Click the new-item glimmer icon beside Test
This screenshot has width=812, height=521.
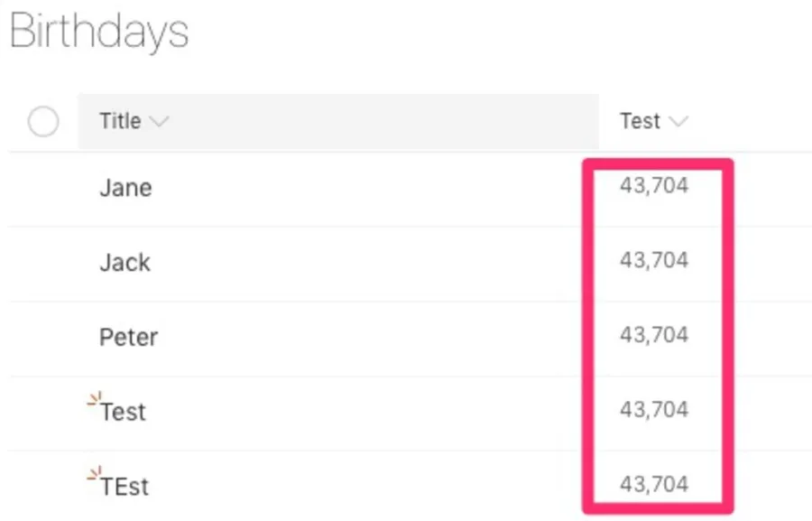point(93,399)
